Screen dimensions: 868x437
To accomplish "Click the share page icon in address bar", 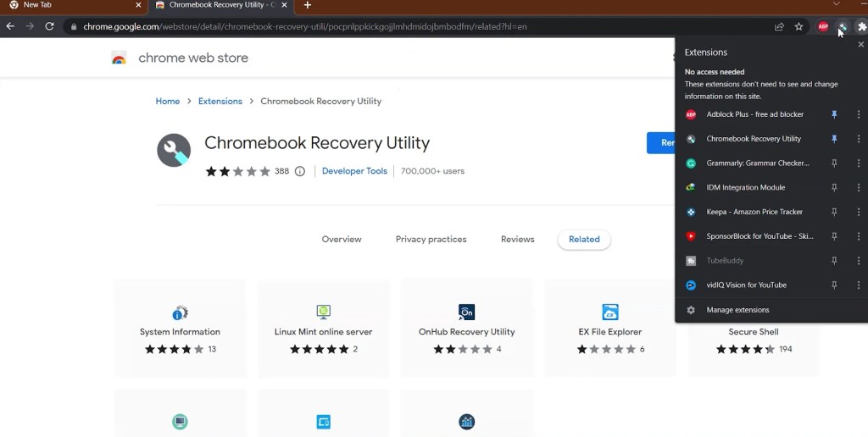I will [780, 26].
